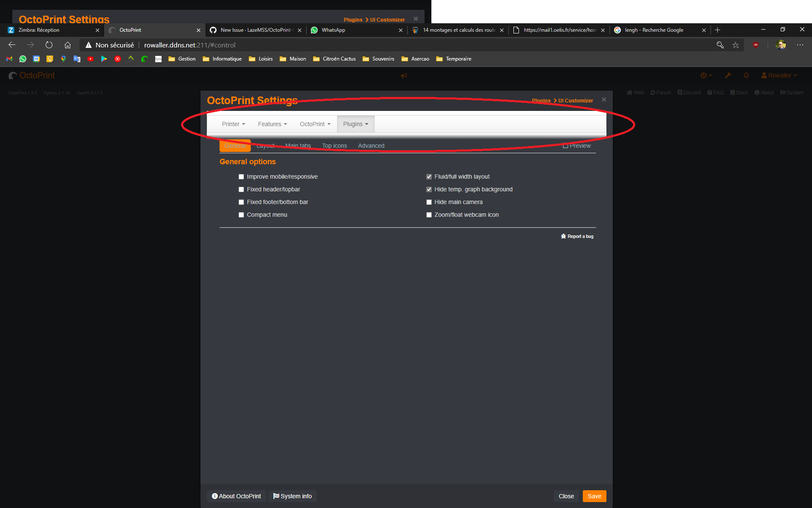
Task: Disable Fluid/full width layout
Action: pos(429,177)
